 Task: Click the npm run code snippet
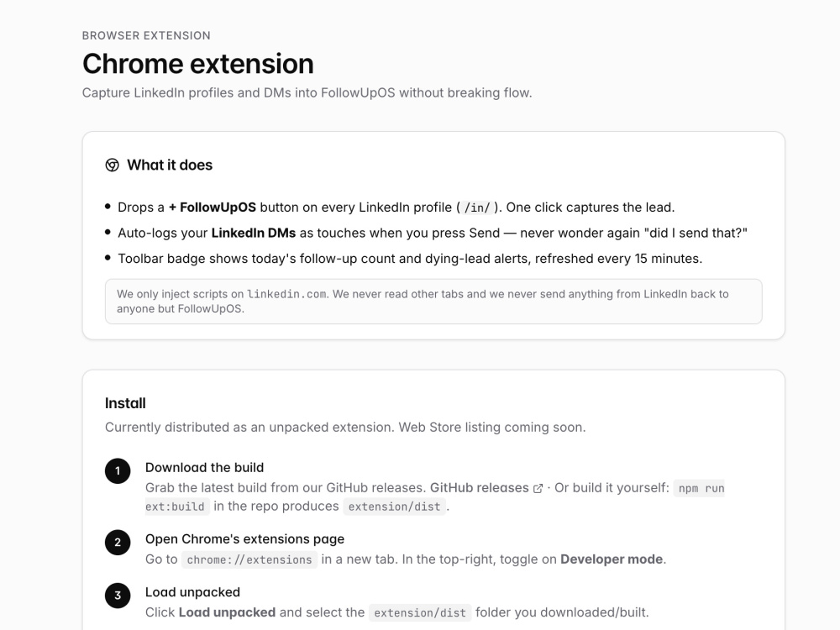[701, 489]
